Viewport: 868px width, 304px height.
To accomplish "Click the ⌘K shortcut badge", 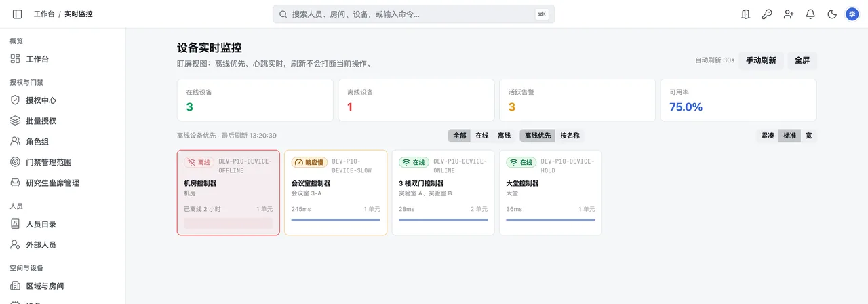I will [x=542, y=14].
